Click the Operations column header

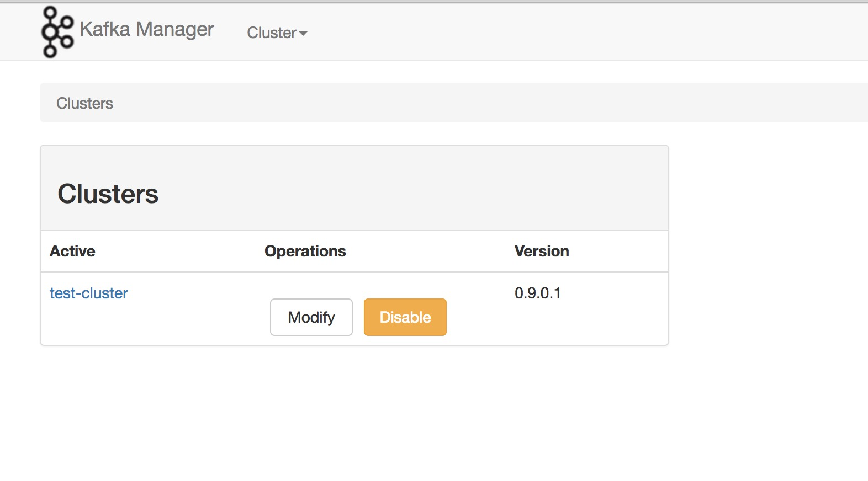point(305,251)
